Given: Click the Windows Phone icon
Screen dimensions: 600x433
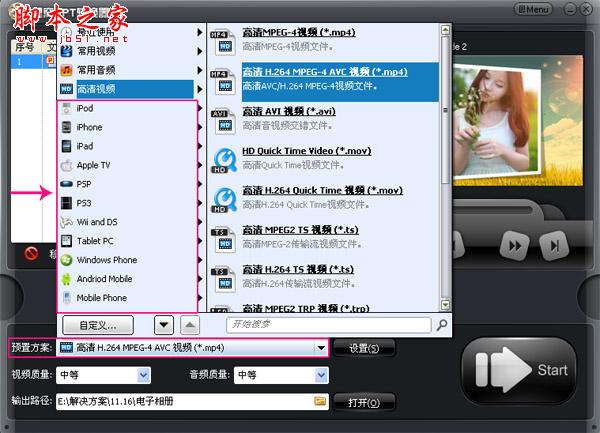Looking at the screenshot, I should point(67,260).
